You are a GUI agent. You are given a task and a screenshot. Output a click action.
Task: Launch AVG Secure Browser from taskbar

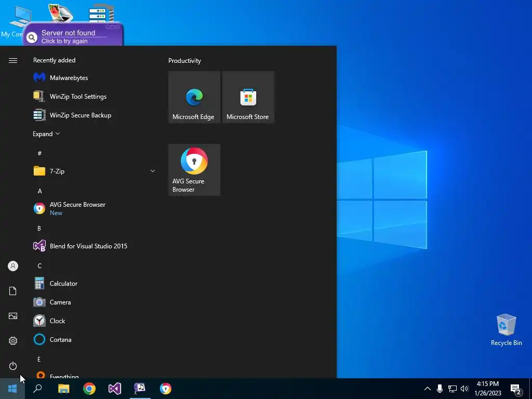tap(166, 389)
